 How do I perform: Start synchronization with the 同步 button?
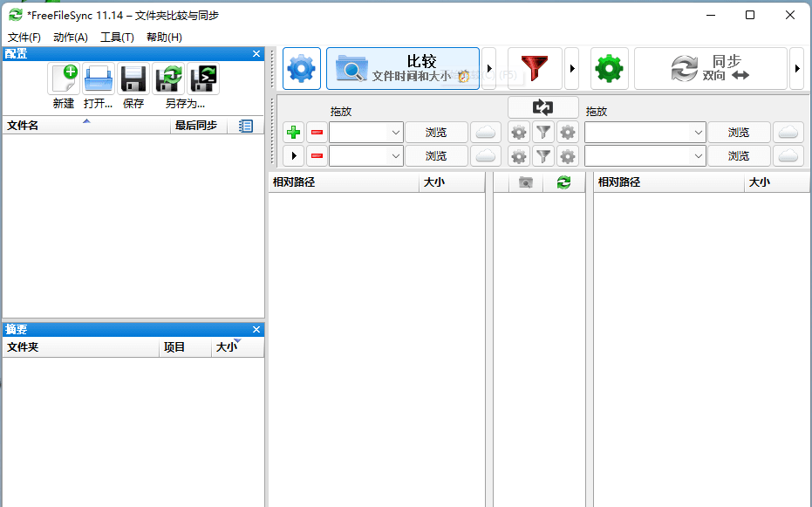[711, 68]
